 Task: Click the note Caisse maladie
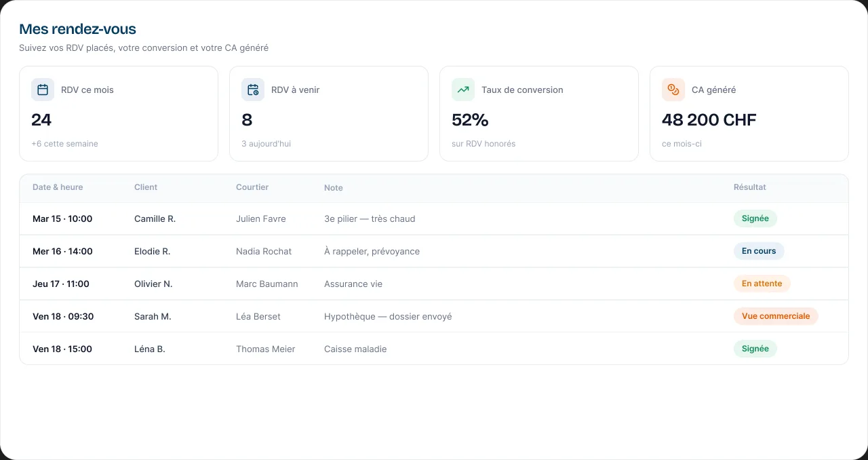coord(355,349)
